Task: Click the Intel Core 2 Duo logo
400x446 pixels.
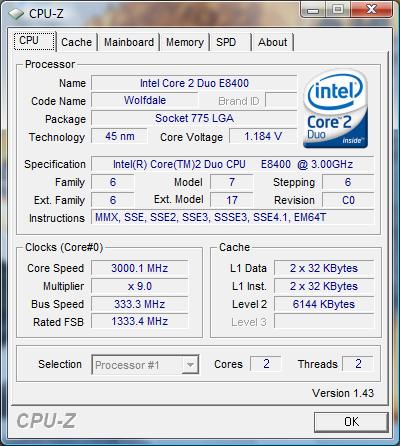Action: pos(336,109)
